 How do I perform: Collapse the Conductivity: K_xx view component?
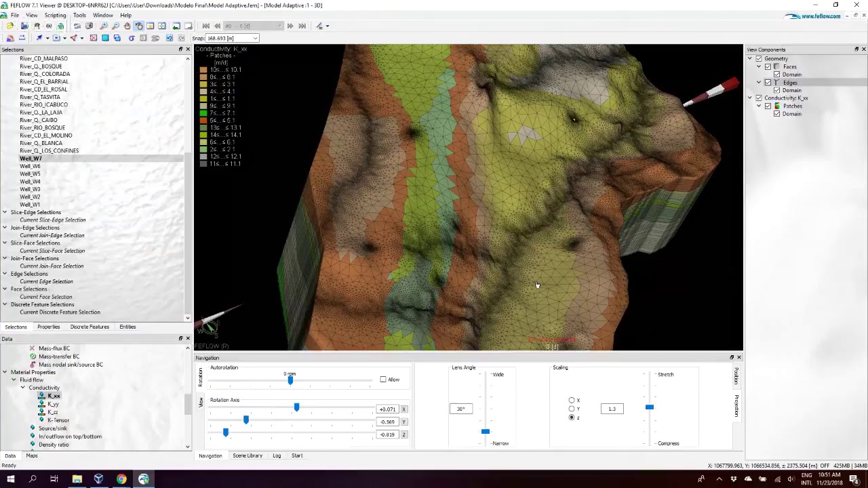coord(750,98)
